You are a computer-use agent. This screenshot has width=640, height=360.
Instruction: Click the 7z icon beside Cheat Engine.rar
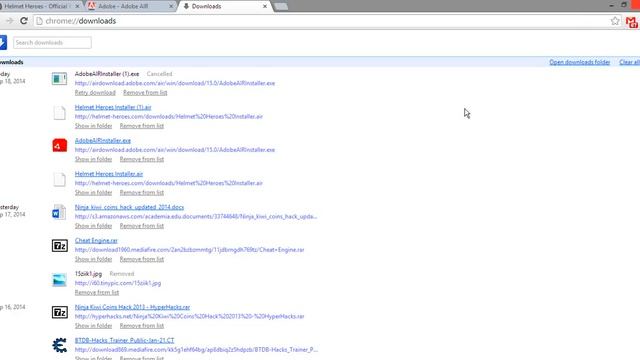coord(60,246)
